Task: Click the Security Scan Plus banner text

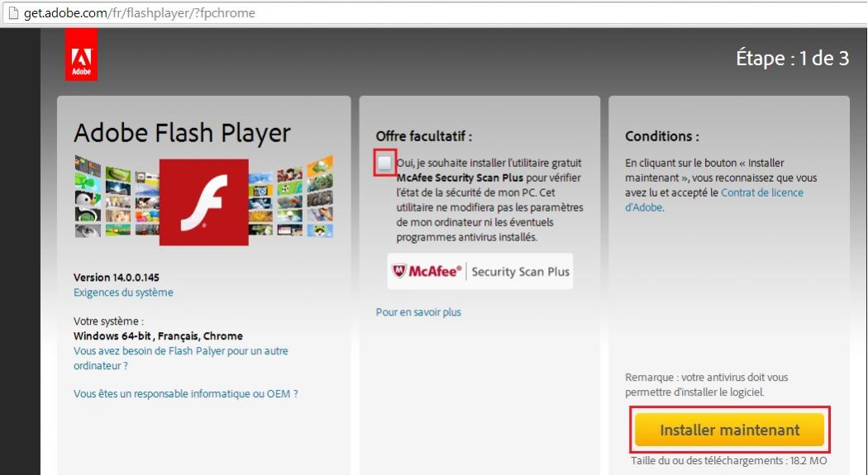Action: pyautogui.click(x=520, y=272)
